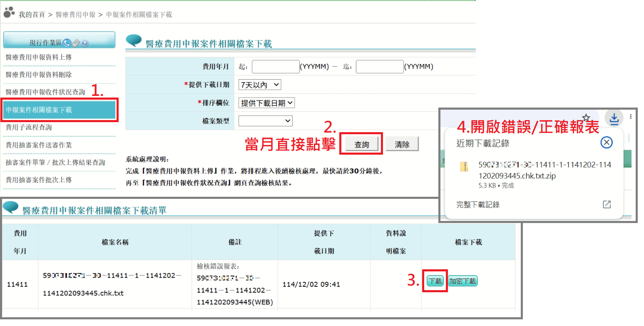The image size is (644, 326).
Task: Click the 查詢 button
Action: click(x=361, y=144)
